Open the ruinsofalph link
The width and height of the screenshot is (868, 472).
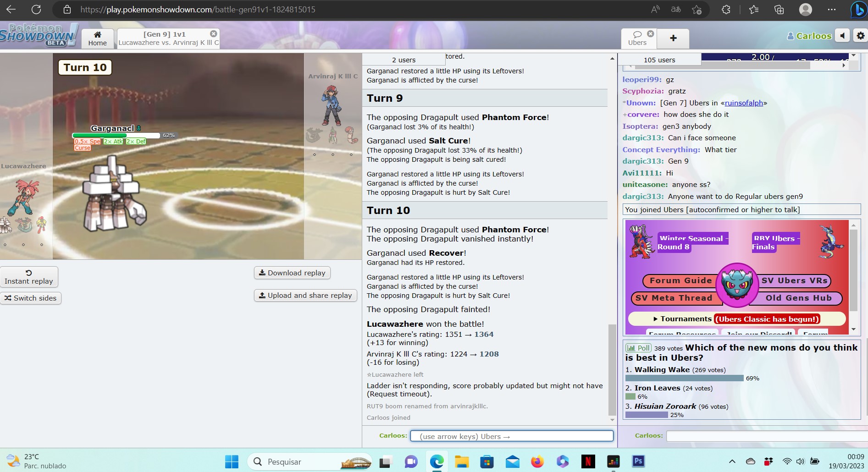click(744, 103)
